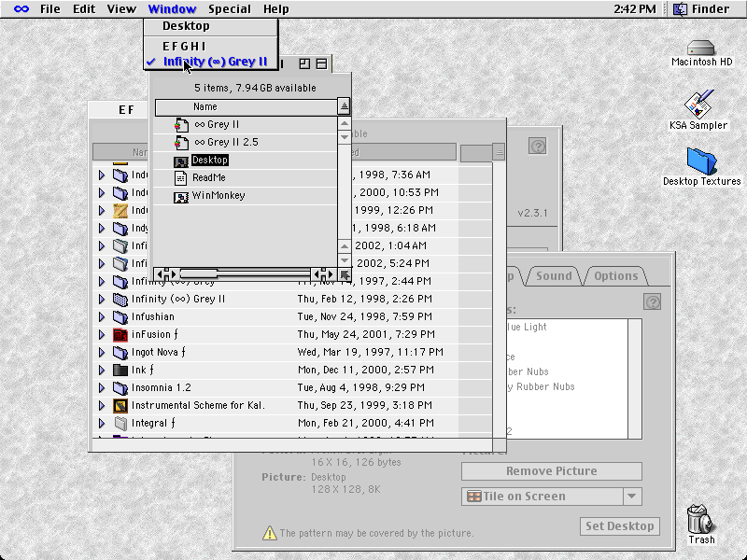Screen dimensions: 747x560
Task: Click the pattern list vertical scrollbar
Action: pyautogui.click(x=635, y=379)
